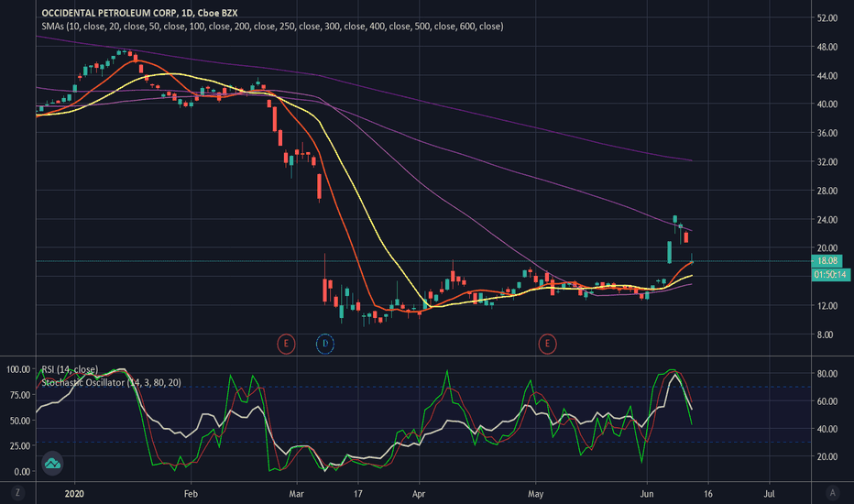This screenshot has height=504, width=854.
Task: Click the first red E earnings marker
Action: pyautogui.click(x=286, y=344)
